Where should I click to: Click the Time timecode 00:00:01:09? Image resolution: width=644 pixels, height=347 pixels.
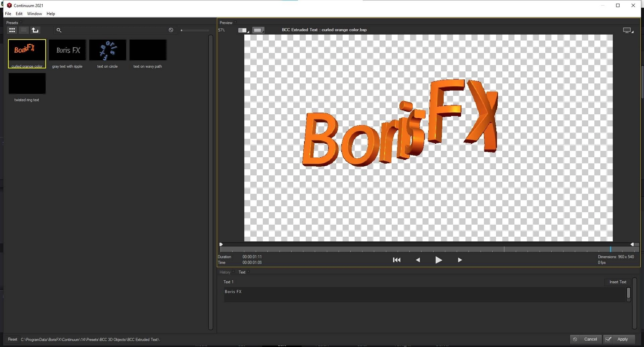[252, 263]
